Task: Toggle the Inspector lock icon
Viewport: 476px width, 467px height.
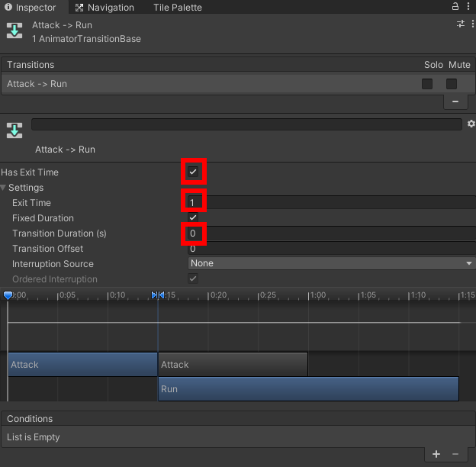Action: 455,6
